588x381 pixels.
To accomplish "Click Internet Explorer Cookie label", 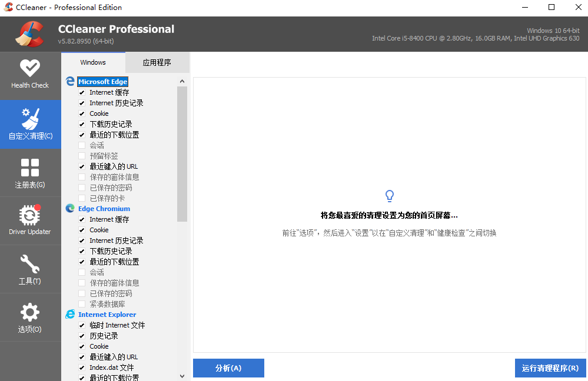I will pyautogui.click(x=99, y=346).
